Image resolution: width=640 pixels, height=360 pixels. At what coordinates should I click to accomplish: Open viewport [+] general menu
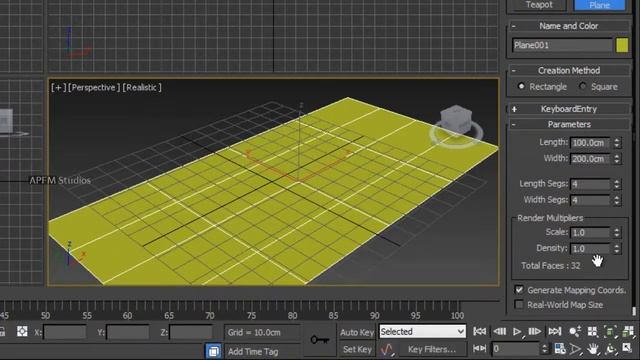58,87
